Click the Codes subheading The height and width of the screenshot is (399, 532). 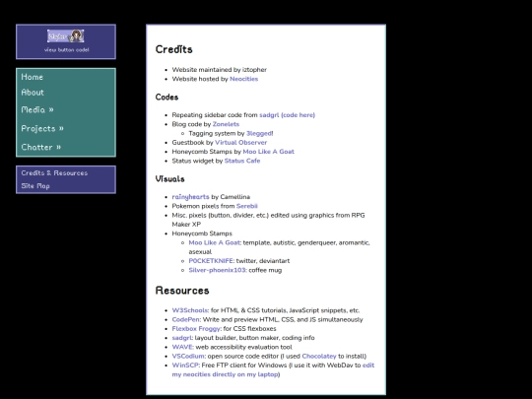[x=166, y=98]
